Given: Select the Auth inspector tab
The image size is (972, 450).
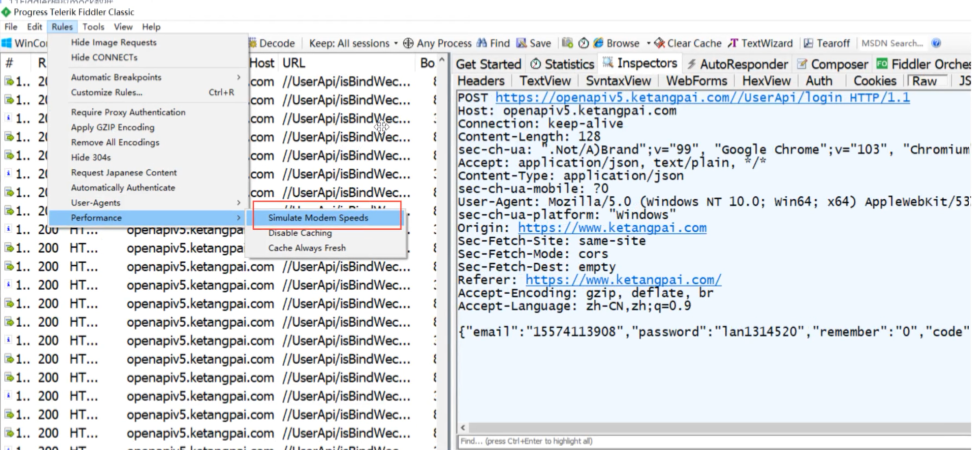Looking at the screenshot, I should (x=819, y=81).
